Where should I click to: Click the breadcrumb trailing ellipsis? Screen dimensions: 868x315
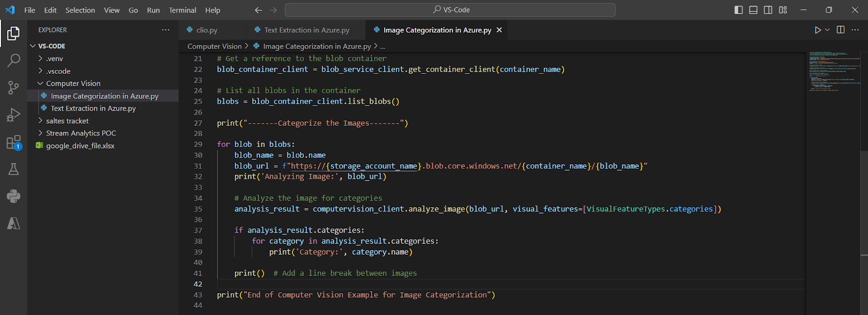click(x=382, y=47)
